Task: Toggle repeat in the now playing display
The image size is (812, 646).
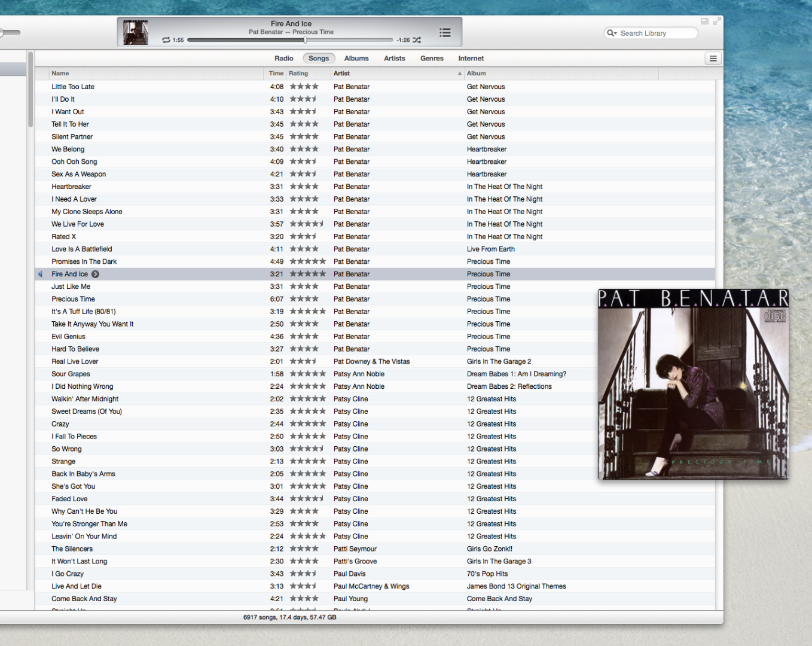Action: coord(166,40)
